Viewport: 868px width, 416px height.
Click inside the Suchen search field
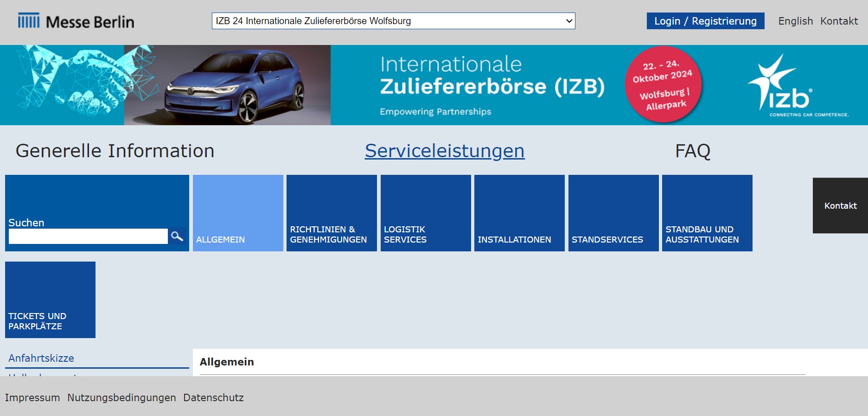88,237
